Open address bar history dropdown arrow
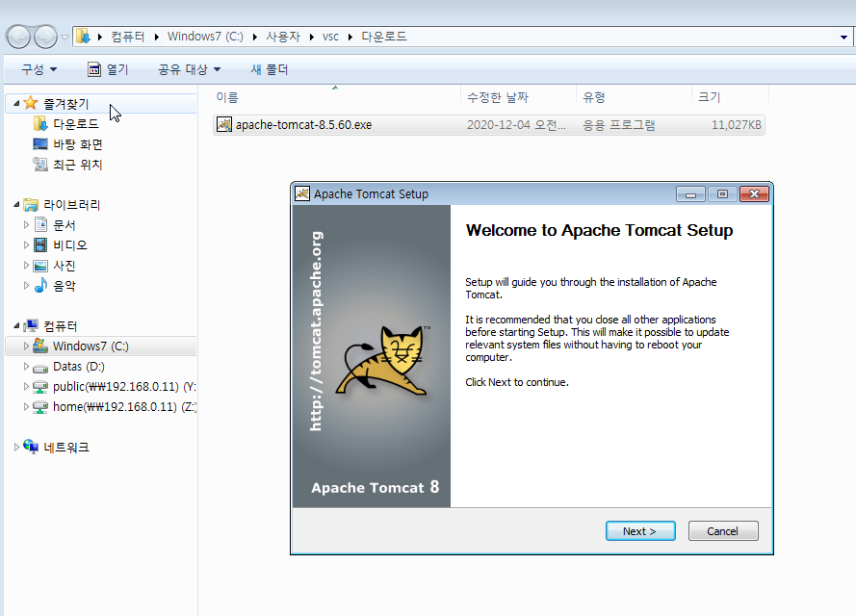 [x=843, y=38]
